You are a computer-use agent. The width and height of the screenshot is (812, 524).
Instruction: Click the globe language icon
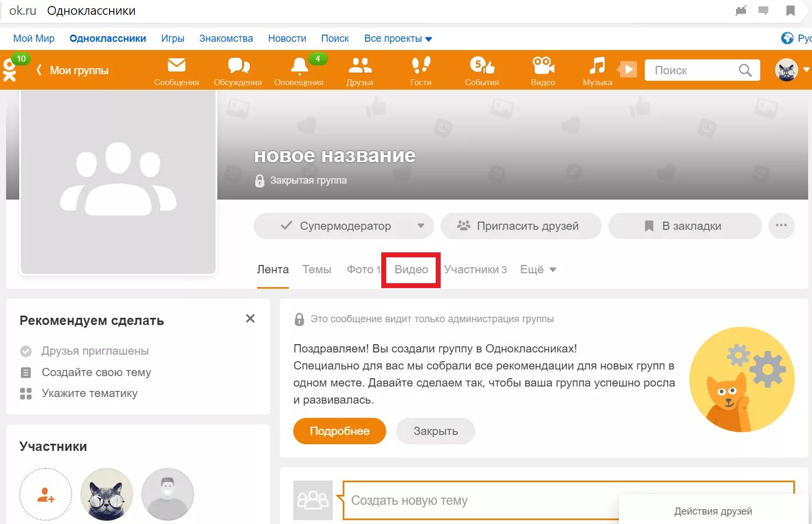click(x=787, y=38)
